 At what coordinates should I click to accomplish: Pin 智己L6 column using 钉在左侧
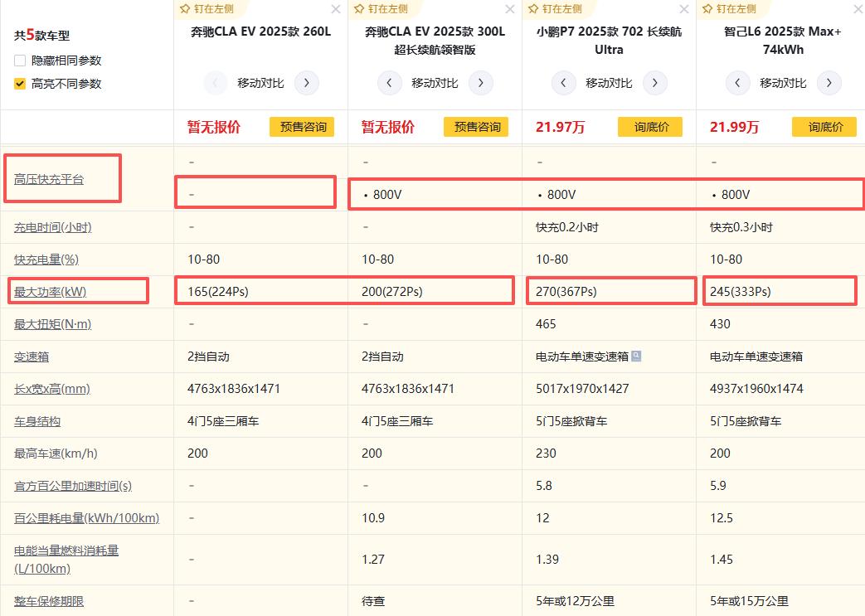pyautogui.click(x=729, y=9)
